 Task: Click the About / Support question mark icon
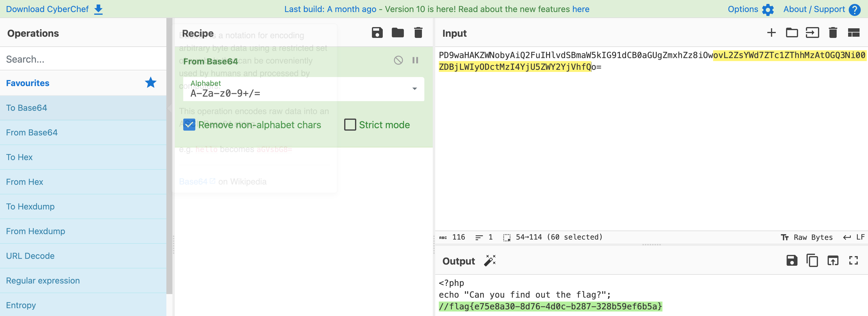(854, 9)
